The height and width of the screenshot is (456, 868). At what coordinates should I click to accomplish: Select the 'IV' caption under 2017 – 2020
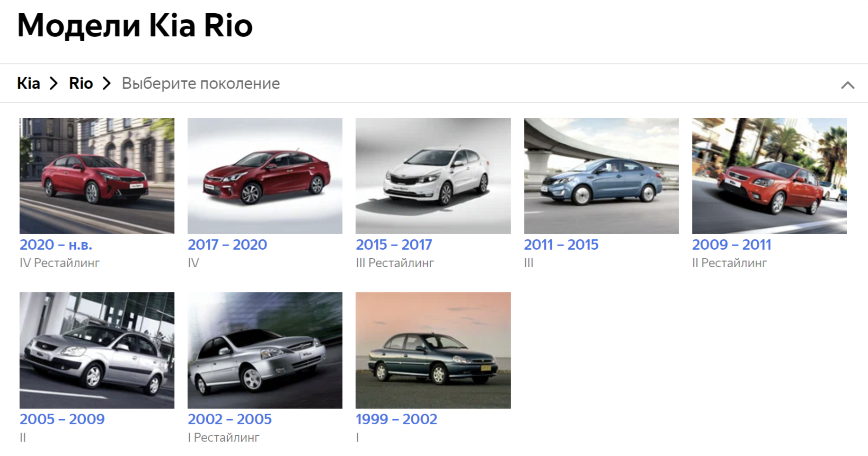(x=193, y=263)
